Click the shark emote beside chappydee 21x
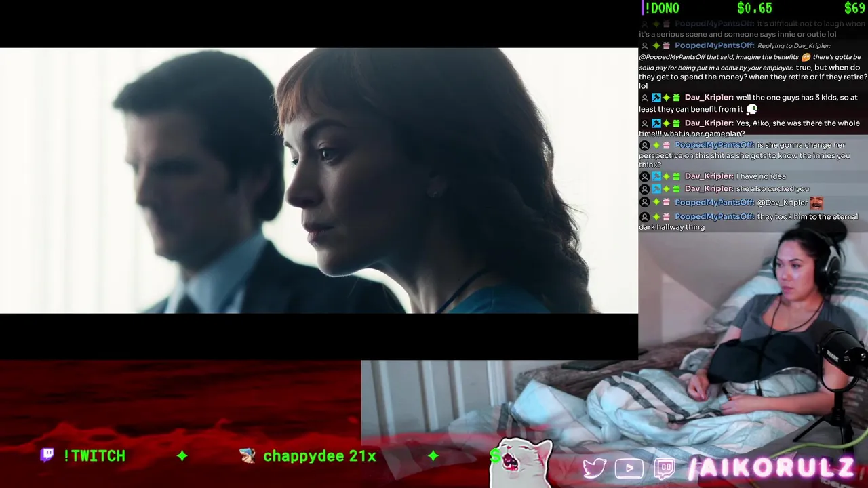Viewport: 868px width, 488px height. coord(248,456)
